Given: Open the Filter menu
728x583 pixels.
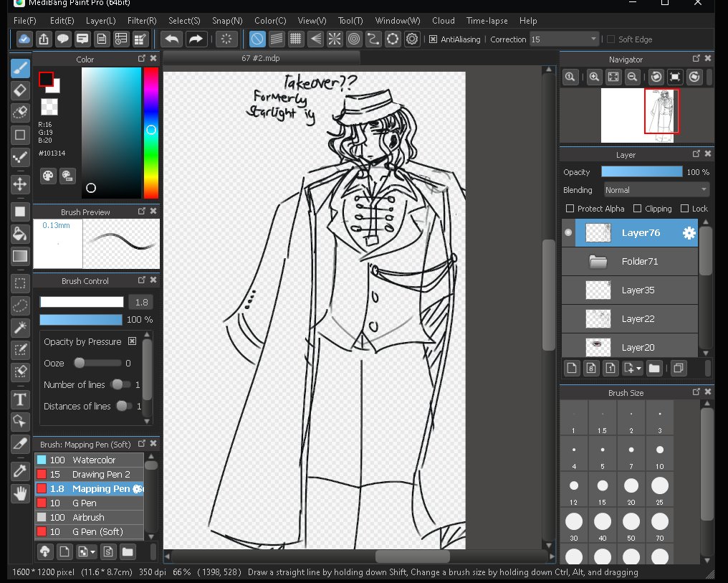Looking at the screenshot, I should [142, 21].
